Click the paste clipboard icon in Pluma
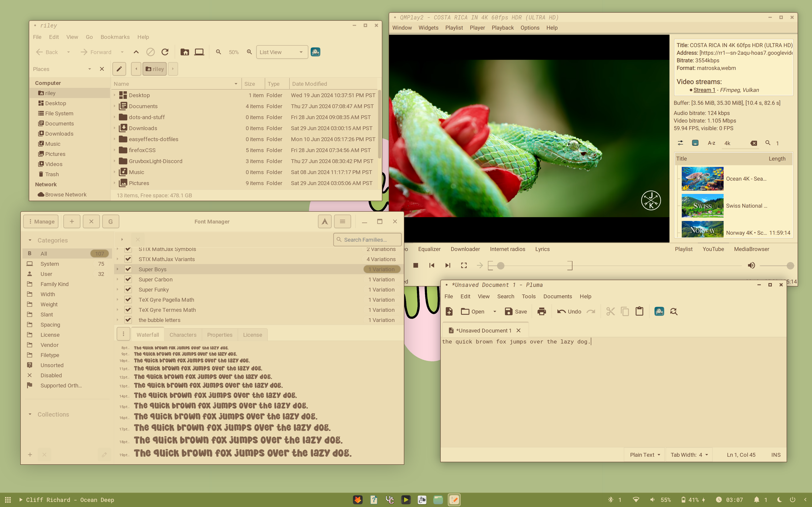The height and width of the screenshot is (507, 812). tap(639, 312)
